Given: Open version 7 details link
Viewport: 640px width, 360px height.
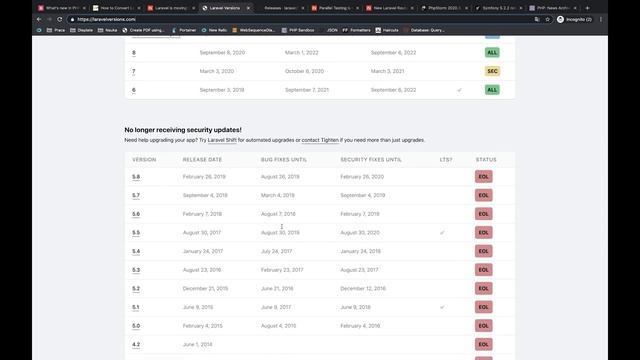Looking at the screenshot, I should (x=133, y=71).
